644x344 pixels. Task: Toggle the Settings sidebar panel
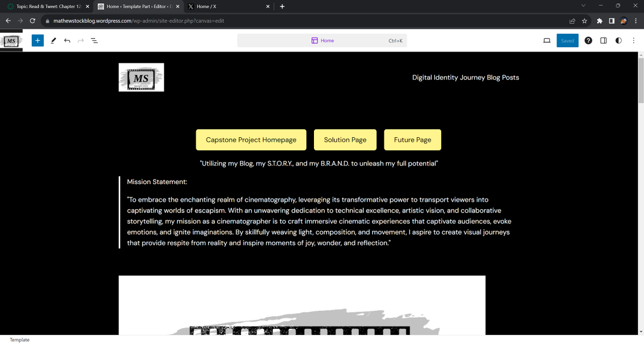603,40
